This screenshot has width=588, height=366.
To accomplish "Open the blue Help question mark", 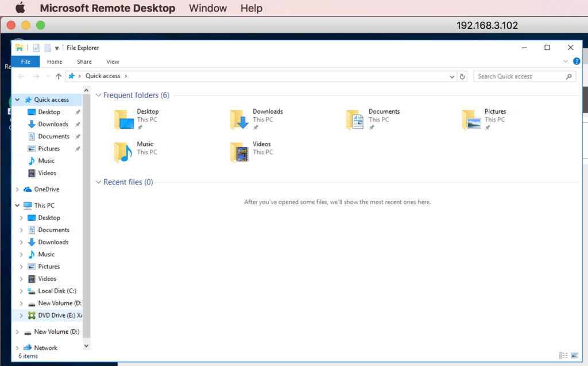I will [577, 61].
